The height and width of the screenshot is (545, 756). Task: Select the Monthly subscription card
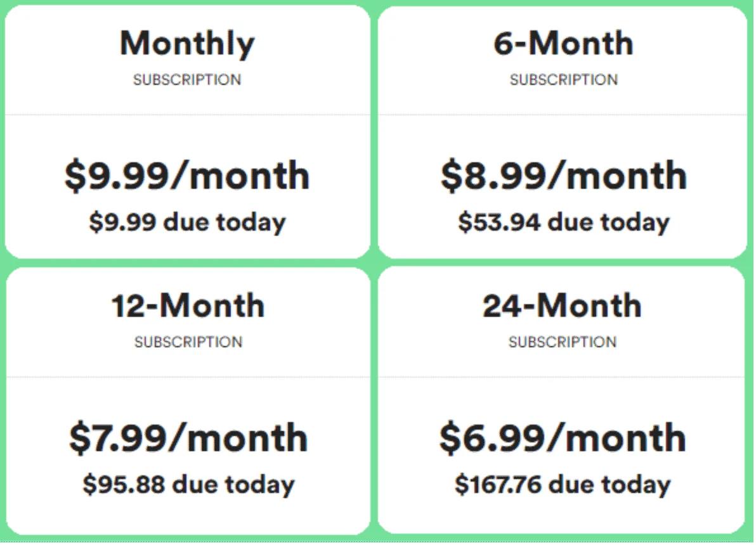click(188, 132)
